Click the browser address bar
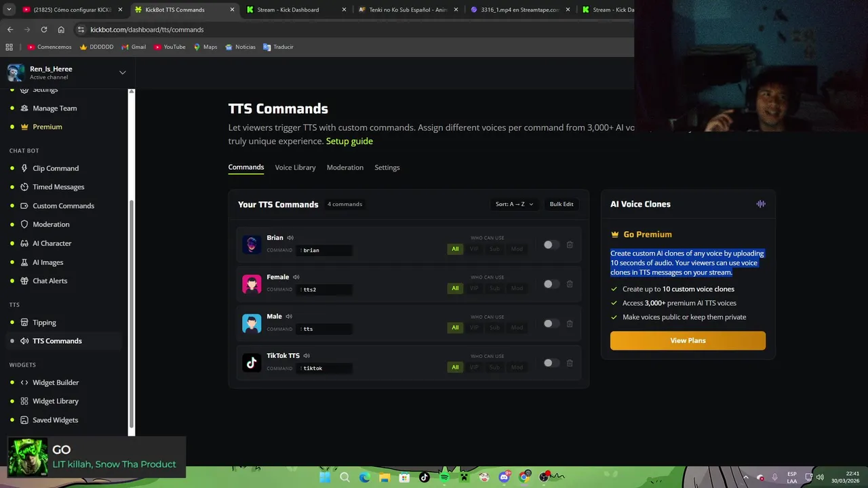This screenshot has height=488, width=868. (x=353, y=30)
